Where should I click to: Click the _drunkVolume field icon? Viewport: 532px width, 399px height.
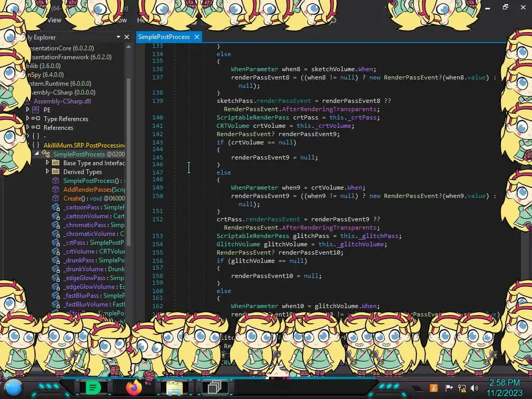(56, 269)
